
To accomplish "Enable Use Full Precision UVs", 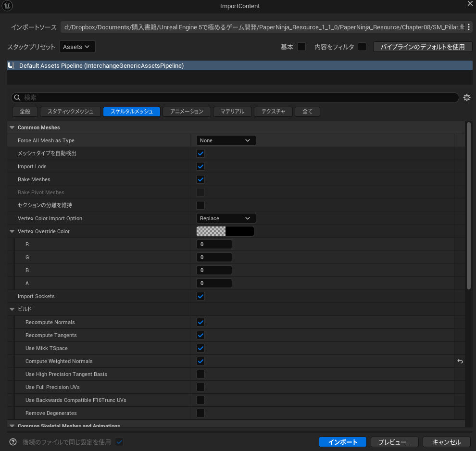I will pyautogui.click(x=200, y=387).
